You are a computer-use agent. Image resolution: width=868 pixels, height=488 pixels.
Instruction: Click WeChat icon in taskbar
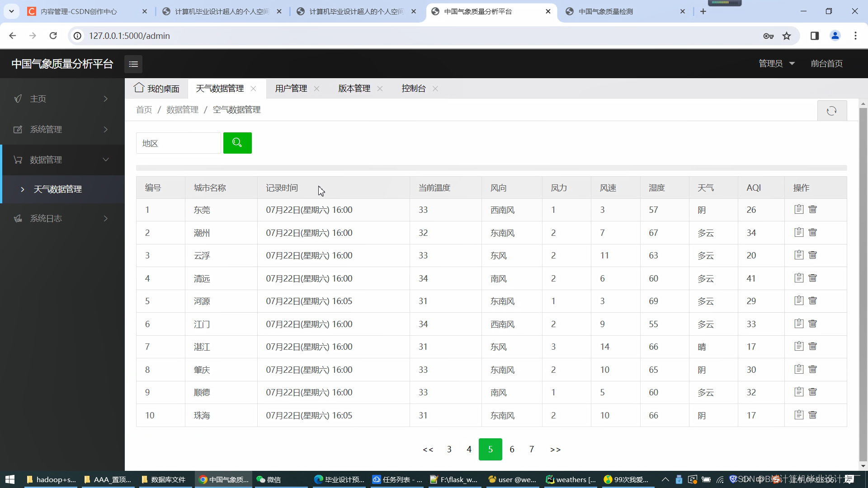(271, 479)
